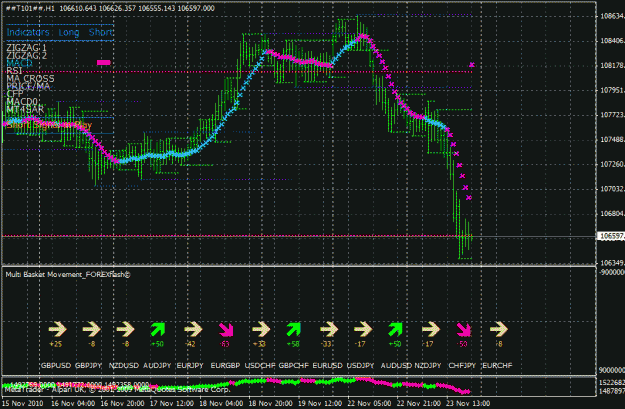Viewport: 625px width, 409px height.
Task: Click the GBPCHF pair label
Action: coord(294,366)
